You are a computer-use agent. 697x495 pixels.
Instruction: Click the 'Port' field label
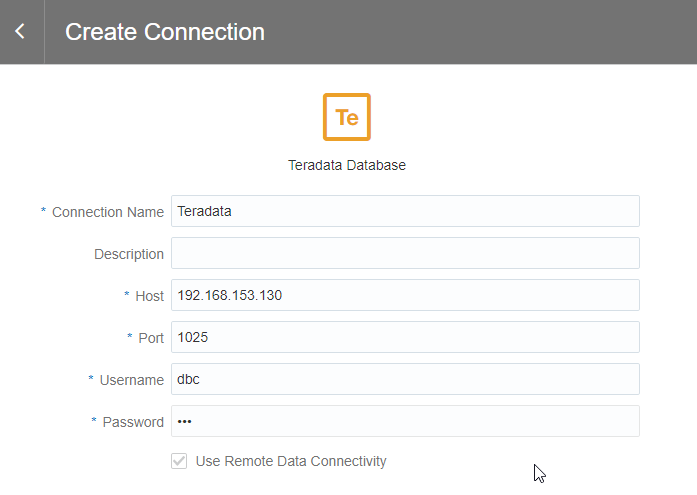tap(151, 338)
